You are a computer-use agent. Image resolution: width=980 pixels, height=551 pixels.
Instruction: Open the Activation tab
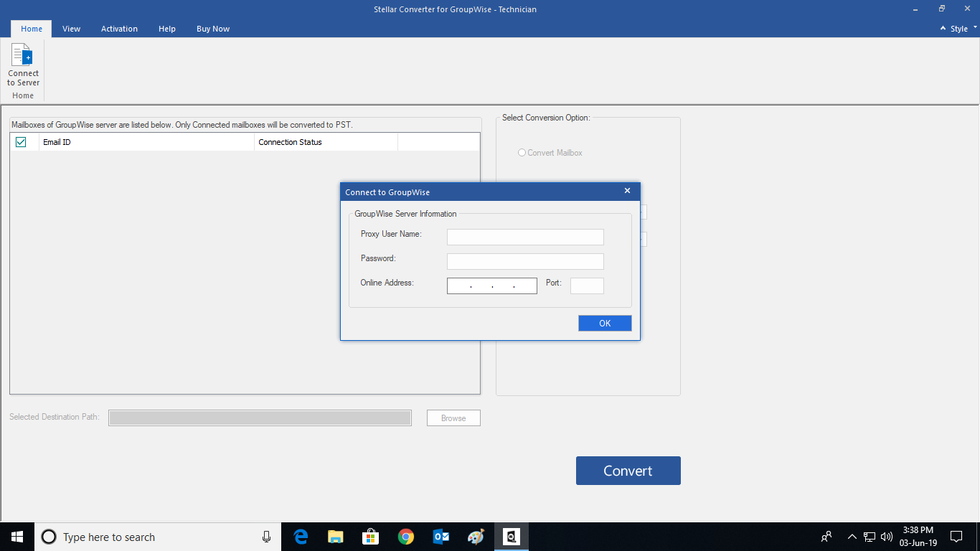119,29
